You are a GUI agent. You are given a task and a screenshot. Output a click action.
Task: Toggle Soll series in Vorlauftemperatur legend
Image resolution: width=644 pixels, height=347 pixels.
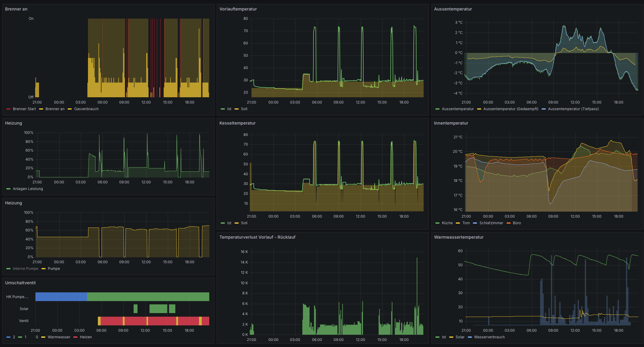pyautogui.click(x=244, y=109)
